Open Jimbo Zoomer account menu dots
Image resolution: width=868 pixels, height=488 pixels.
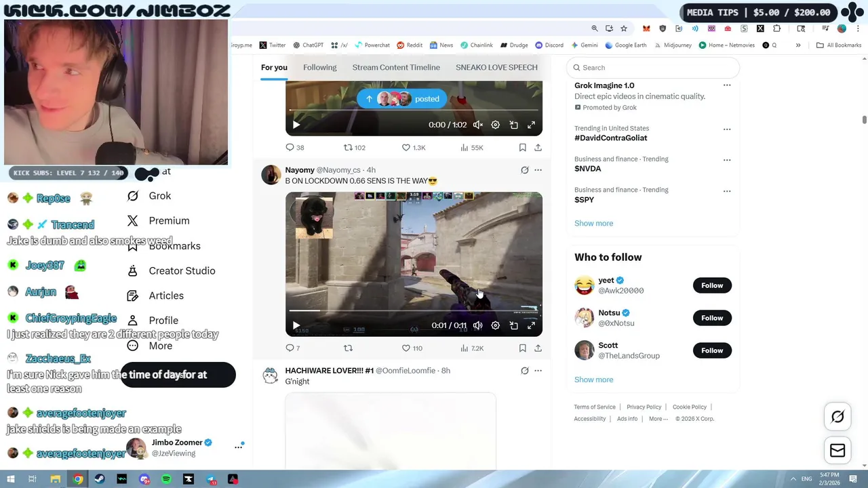click(x=238, y=447)
